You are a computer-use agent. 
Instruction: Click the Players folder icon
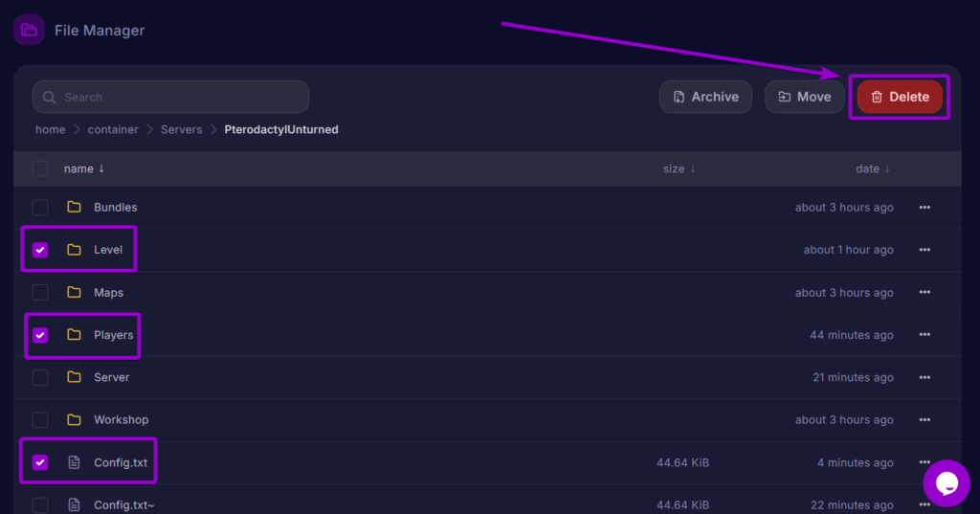pyautogui.click(x=75, y=335)
